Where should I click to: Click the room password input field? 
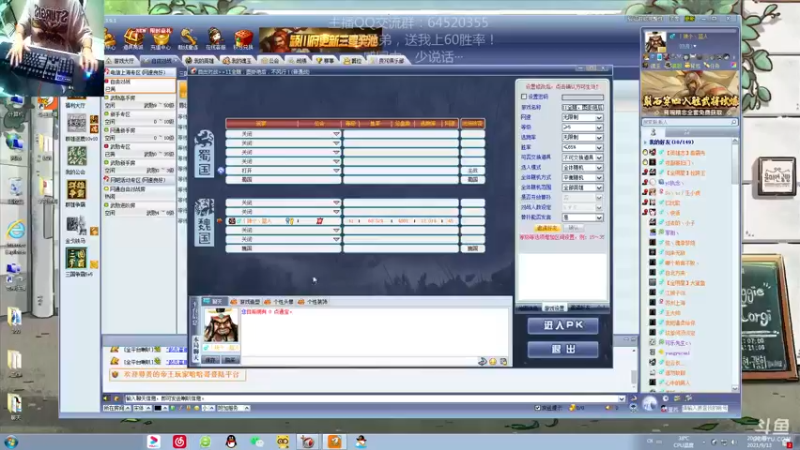[582, 97]
